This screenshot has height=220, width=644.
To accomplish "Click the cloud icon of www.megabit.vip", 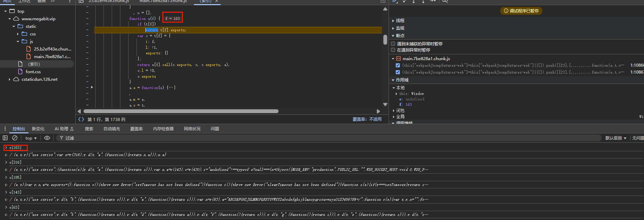I will 16,19.
